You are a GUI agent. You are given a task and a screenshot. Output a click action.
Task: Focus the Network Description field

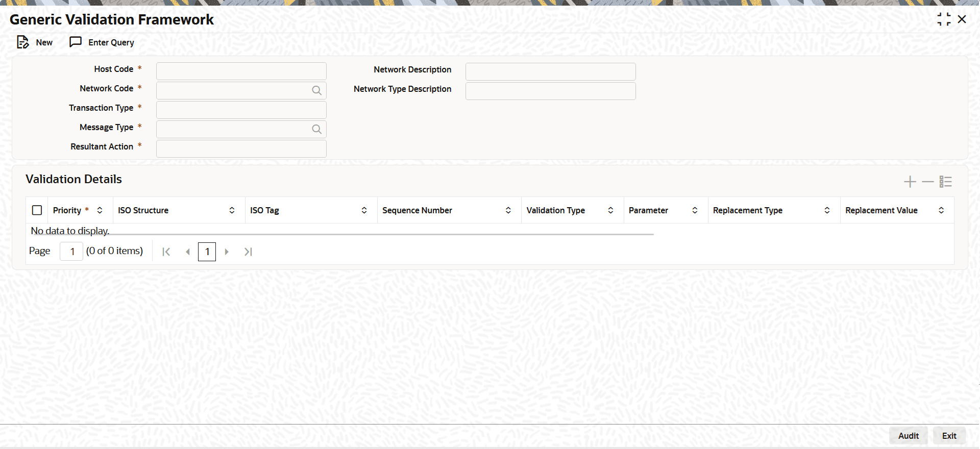(x=551, y=71)
